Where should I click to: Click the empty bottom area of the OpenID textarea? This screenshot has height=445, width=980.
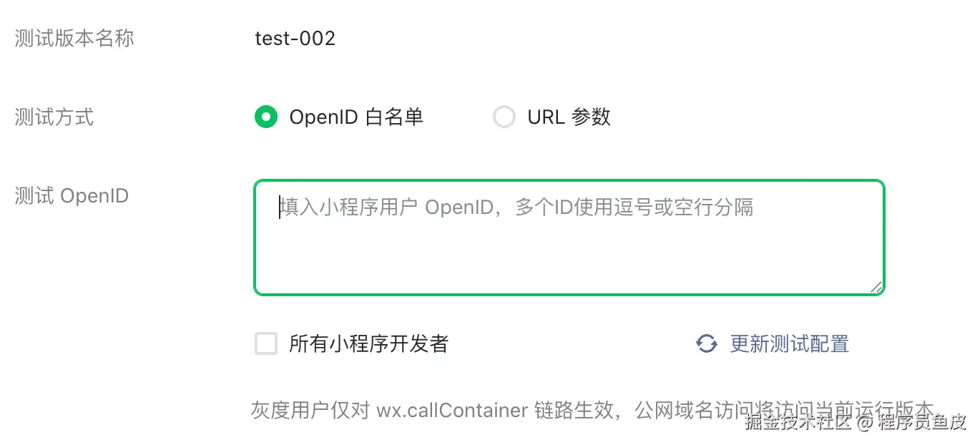pyautogui.click(x=569, y=268)
